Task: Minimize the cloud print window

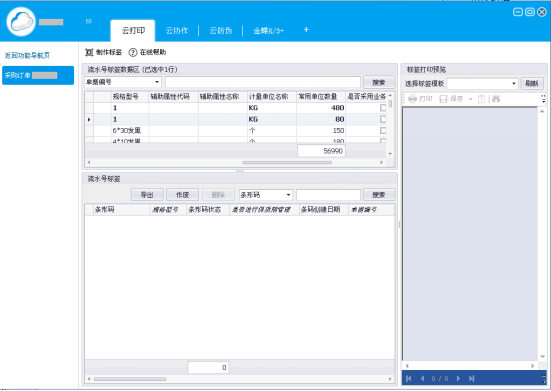Action: point(518,12)
